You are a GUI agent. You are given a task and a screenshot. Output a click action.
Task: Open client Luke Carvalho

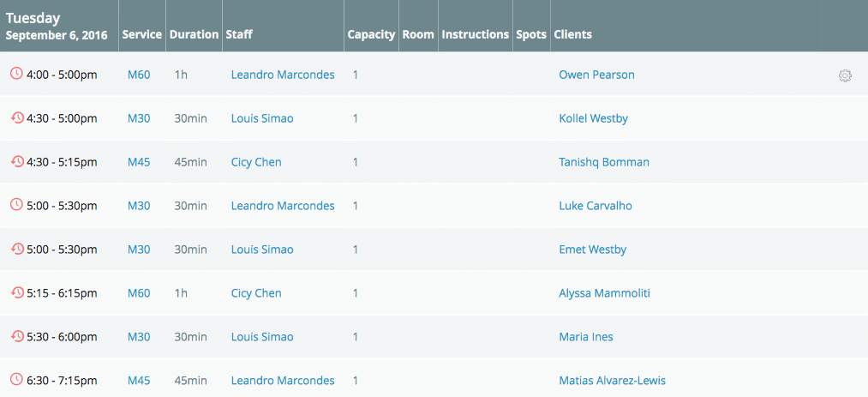(x=596, y=206)
